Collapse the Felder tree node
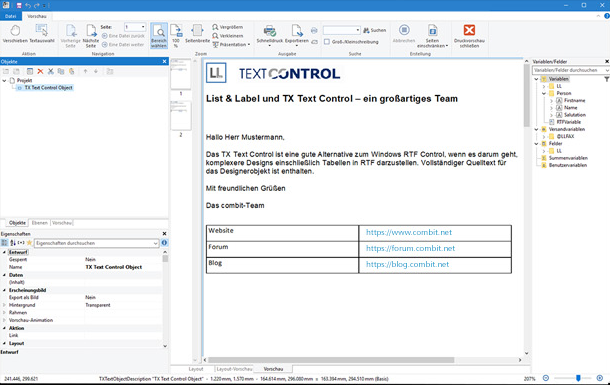The height and width of the screenshot is (385, 610). [x=536, y=144]
